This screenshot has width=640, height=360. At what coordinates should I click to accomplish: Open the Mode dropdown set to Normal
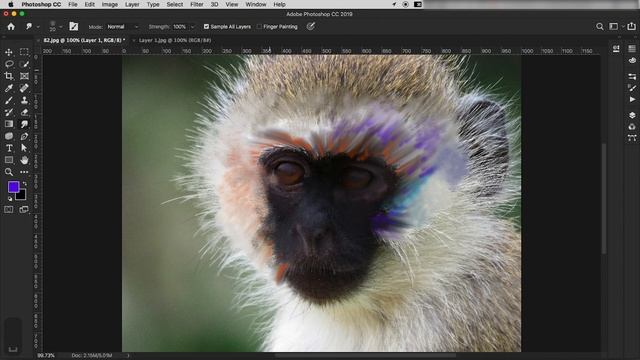pyautogui.click(x=122, y=27)
